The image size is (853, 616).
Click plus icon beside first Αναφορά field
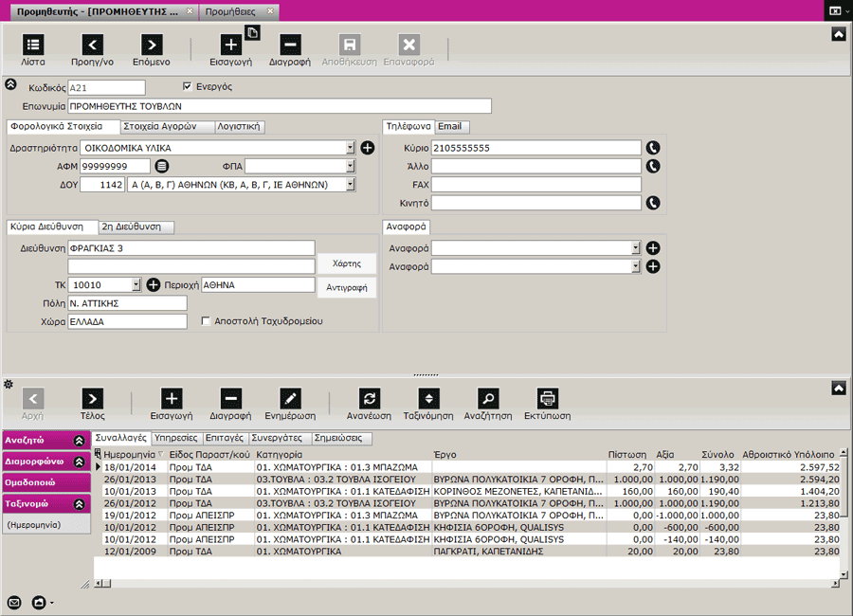[x=653, y=248]
